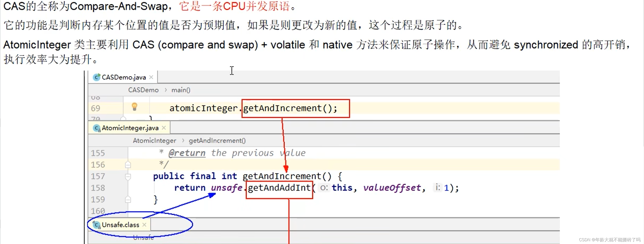This screenshot has height=244, width=644.
Task: Click the AtomicInteger.java class file icon
Action: point(96,128)
